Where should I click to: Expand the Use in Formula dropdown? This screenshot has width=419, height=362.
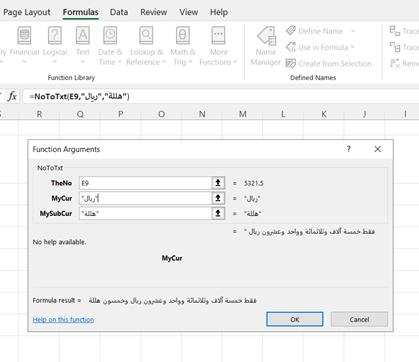[x=353, y=47]
